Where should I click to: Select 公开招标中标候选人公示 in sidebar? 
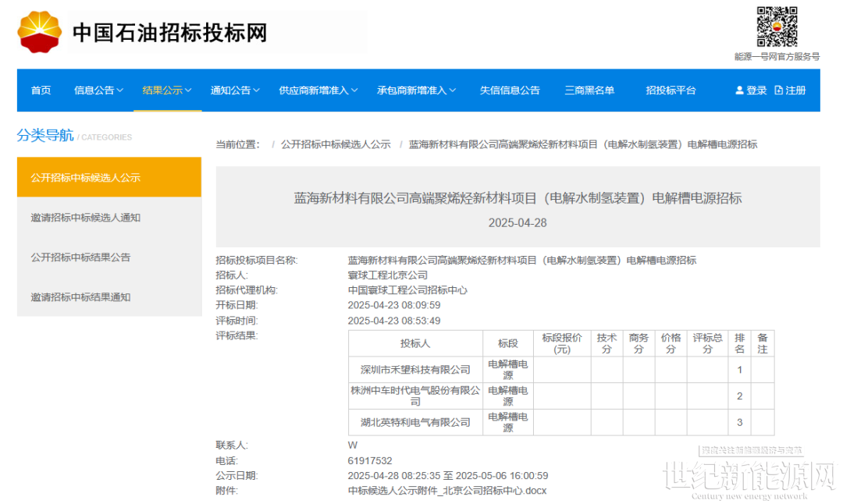pos(109,177)
